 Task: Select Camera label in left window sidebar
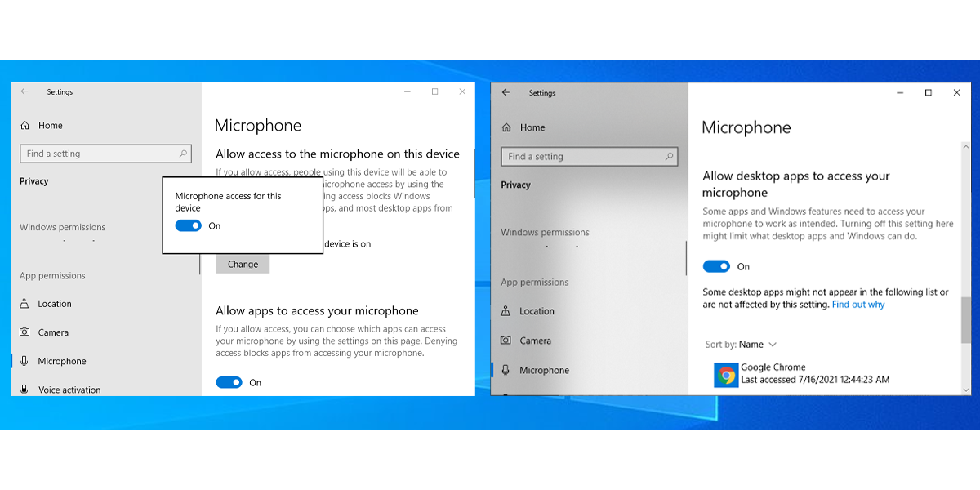click(53, 332)
